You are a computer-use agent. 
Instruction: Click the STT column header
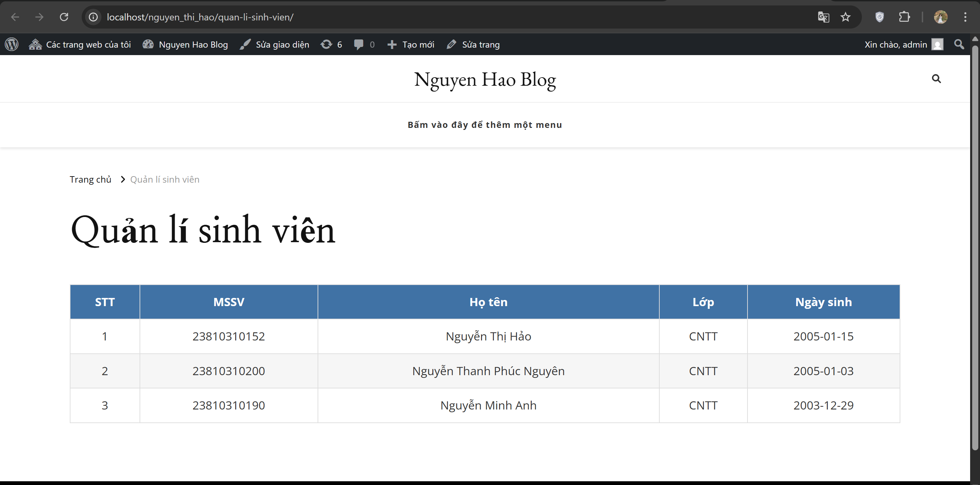pyautogui.click(x=105, y=302)
